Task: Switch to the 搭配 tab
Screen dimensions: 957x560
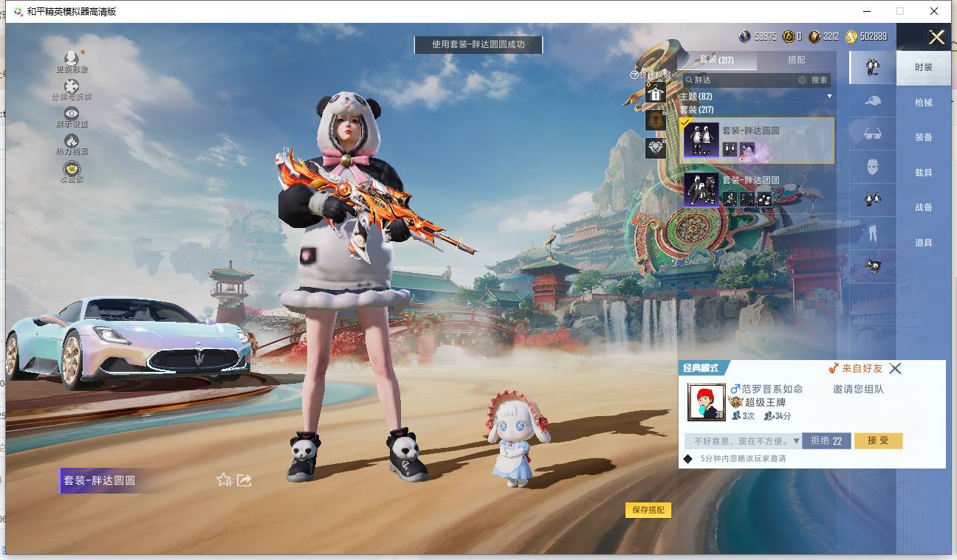Action: (x=796, y=60)
